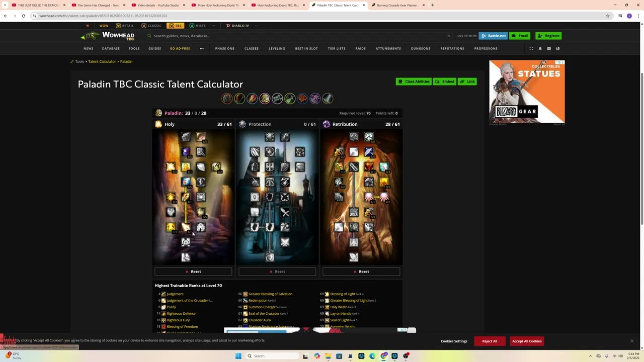Log in with Battle.net

(x=493, y=36)
